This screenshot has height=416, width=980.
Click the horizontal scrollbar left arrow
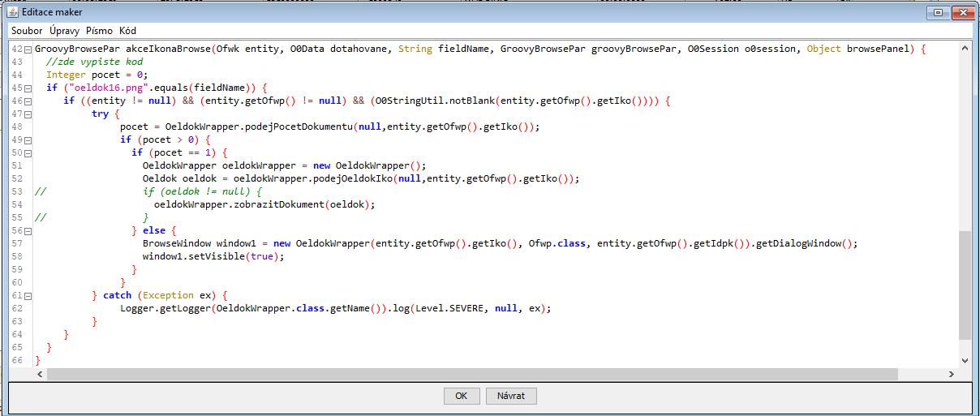(x=41, y=374)
